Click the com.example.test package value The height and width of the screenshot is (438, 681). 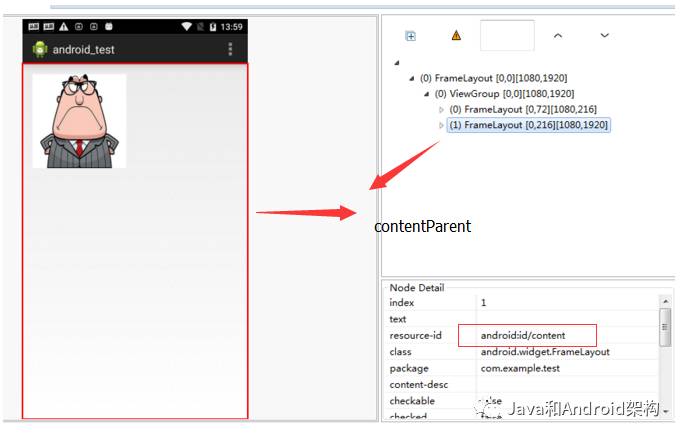[520, 368]
